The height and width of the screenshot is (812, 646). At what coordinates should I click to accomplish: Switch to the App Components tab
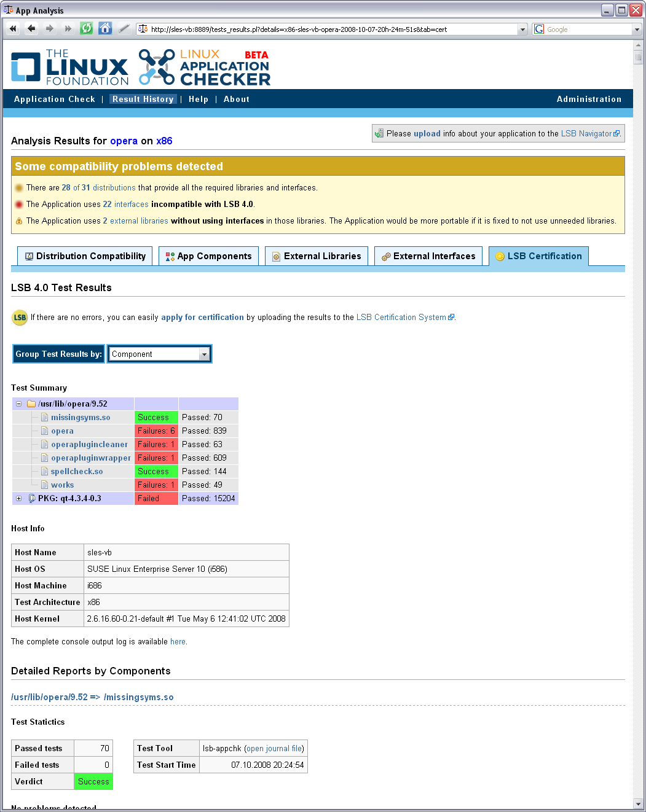pos(208,256)
